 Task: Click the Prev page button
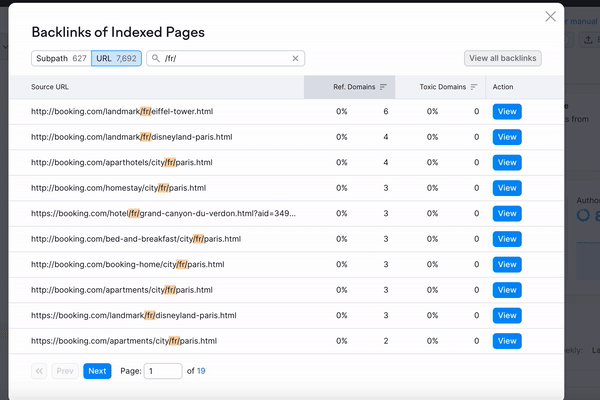(65, 370)
